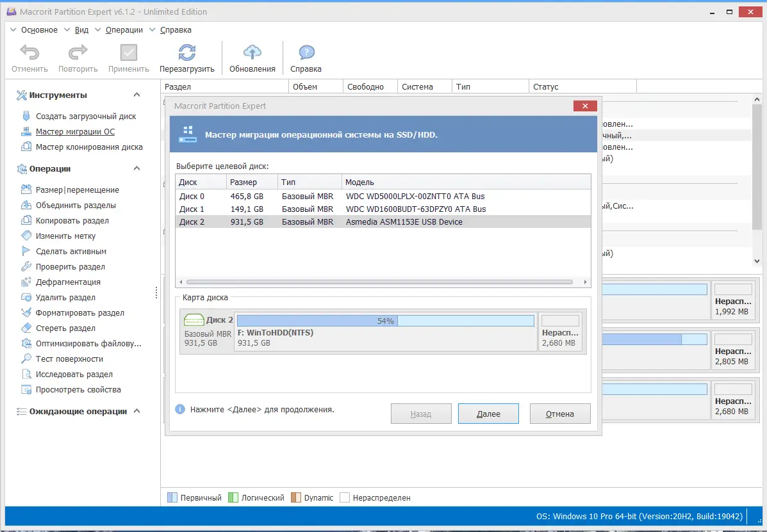Run Проверить раздел operation

[70, 267]
